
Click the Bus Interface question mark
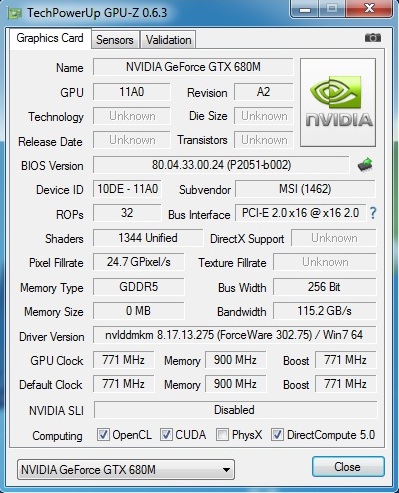pos(373,213)
